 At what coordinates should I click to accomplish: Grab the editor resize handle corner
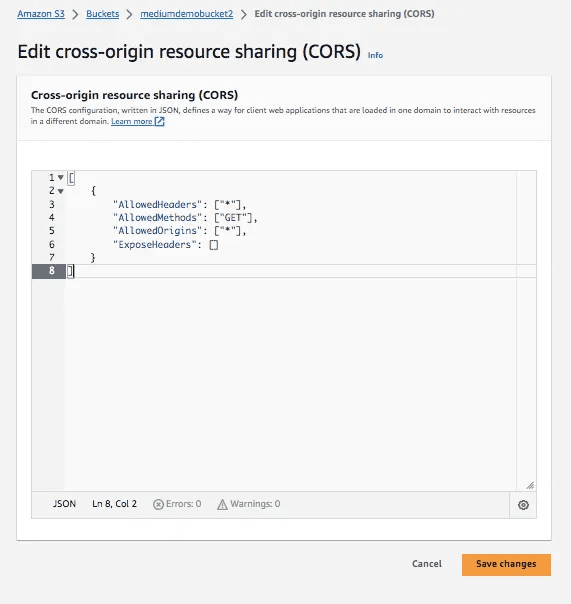pyautogui.click(x=530, y=485)
